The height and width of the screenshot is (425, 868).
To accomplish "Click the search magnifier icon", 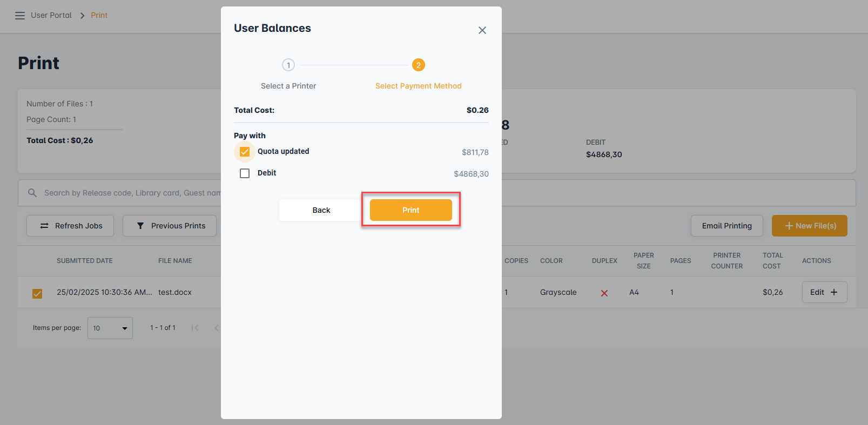I will (x=32, y=193).
